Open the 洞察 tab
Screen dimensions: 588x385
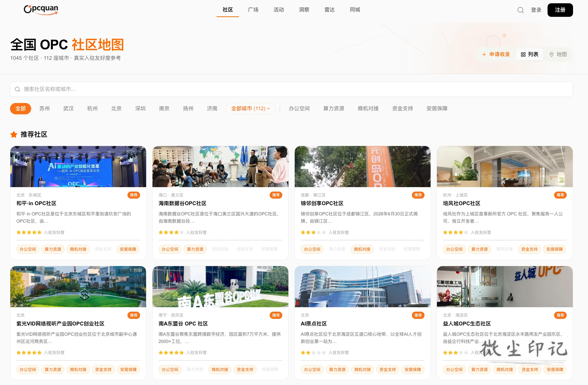pyautogui.click(x=304, y=10)
